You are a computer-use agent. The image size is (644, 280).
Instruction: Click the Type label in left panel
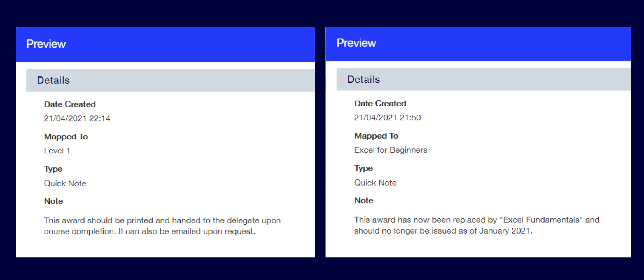point(53,169)
